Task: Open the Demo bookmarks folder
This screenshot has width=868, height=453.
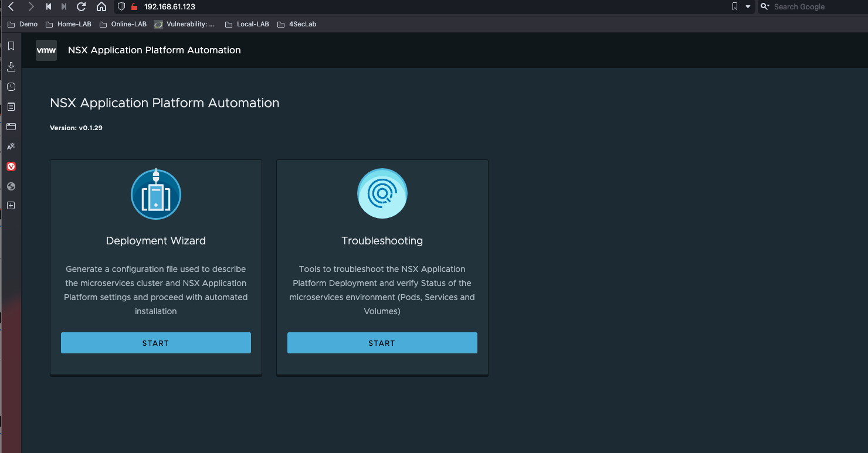Action: [x=23, y=25]
